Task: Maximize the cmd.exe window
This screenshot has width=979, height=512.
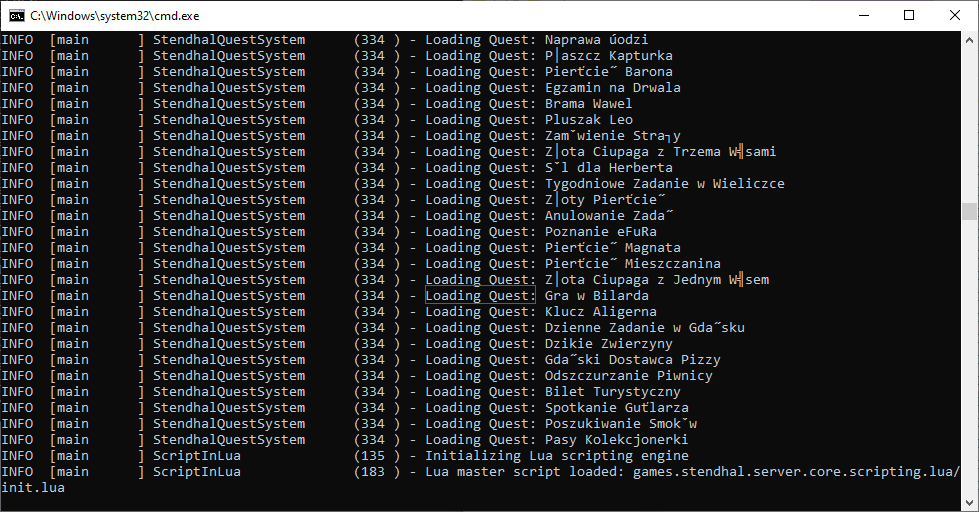Action: (x=909, y=15)
